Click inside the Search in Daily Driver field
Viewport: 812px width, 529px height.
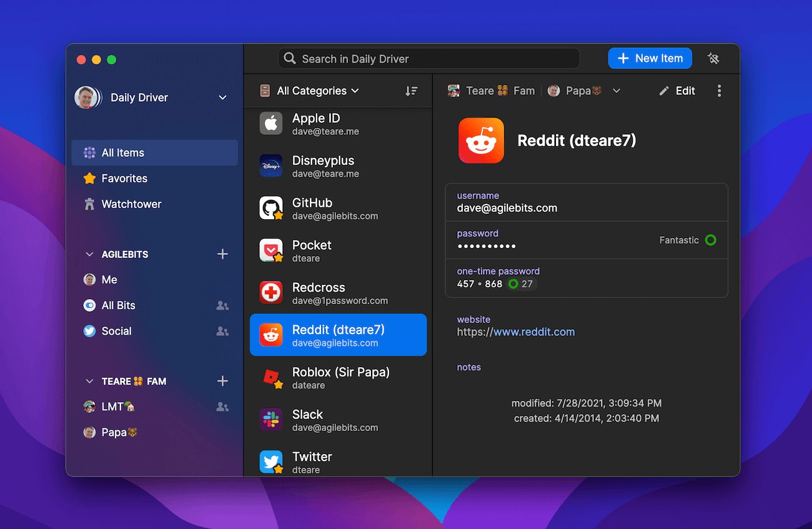pyautogui.click(x=428, y=58)
